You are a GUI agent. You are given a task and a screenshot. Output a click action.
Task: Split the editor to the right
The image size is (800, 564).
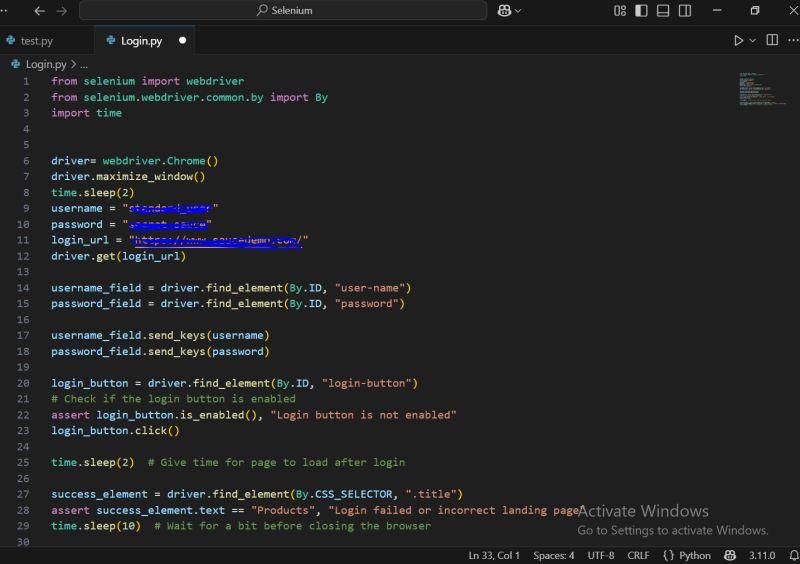(772, 40)
